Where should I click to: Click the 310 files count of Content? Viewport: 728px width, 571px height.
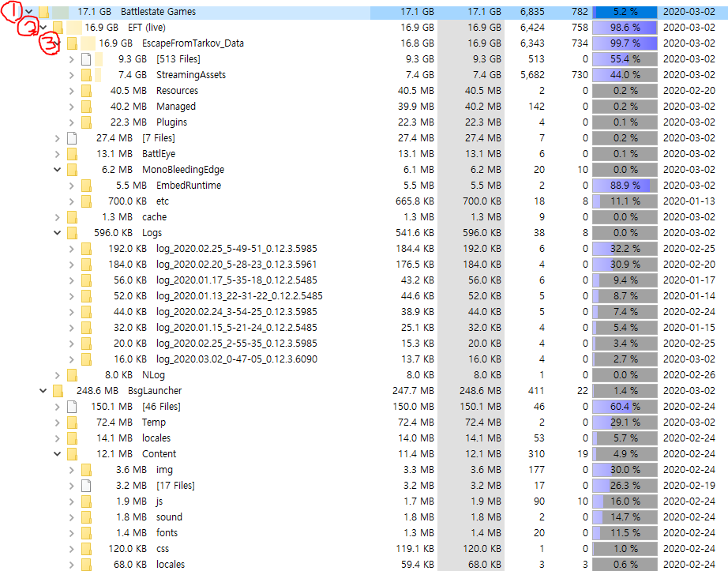[x=536, y=453]
